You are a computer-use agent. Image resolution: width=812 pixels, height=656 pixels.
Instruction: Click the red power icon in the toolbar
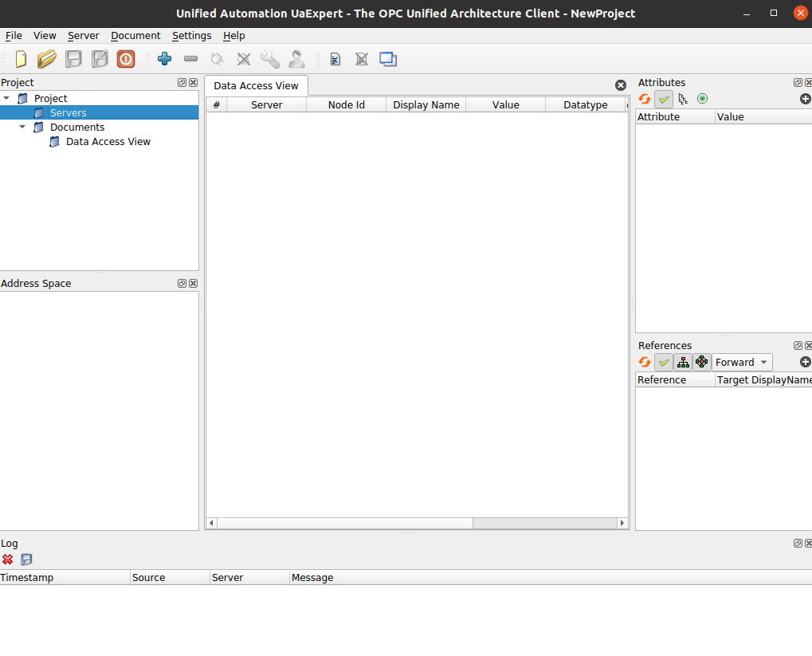126,59
